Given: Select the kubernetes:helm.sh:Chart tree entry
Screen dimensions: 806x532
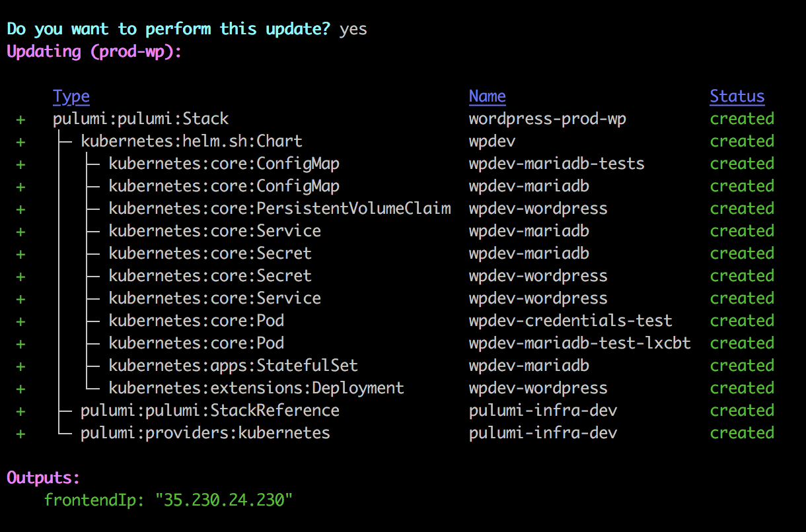Looking at the screenshot, I should click(192, 141).
